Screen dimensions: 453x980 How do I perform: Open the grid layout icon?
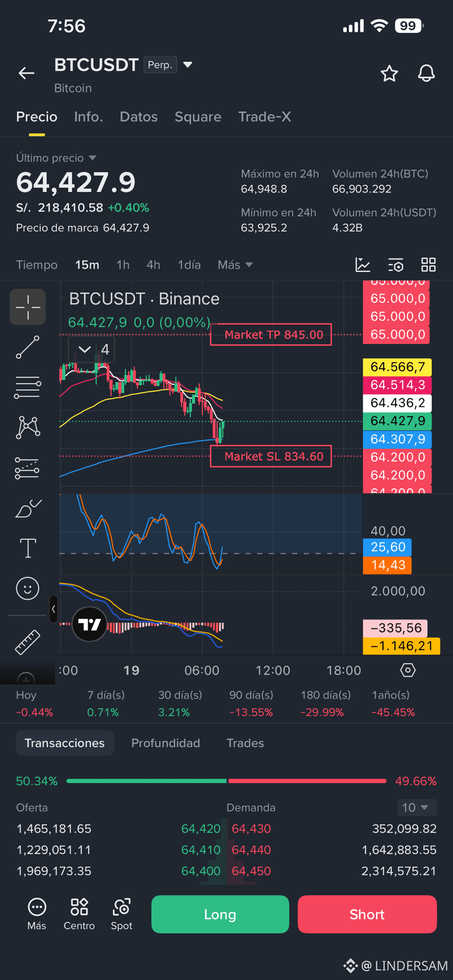(x=428, y=265)
